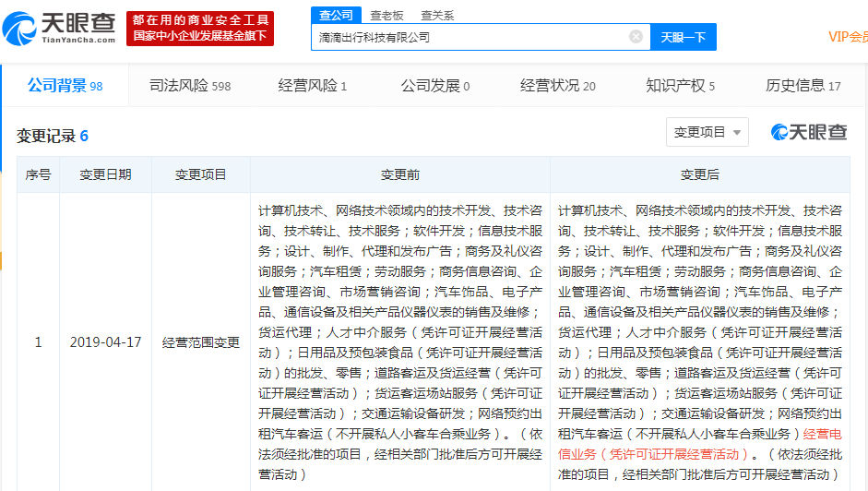
Task: Click the 序号 column header
Action: pyautogui.click(x=38, y=174)
